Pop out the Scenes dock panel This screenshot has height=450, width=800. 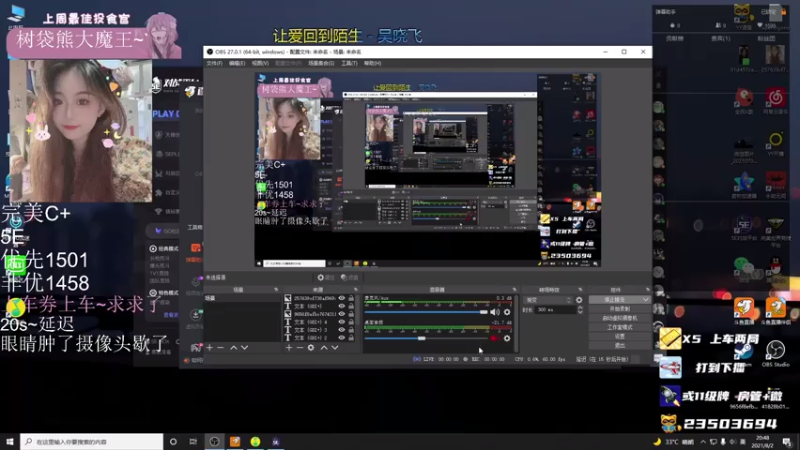(276, 290)
